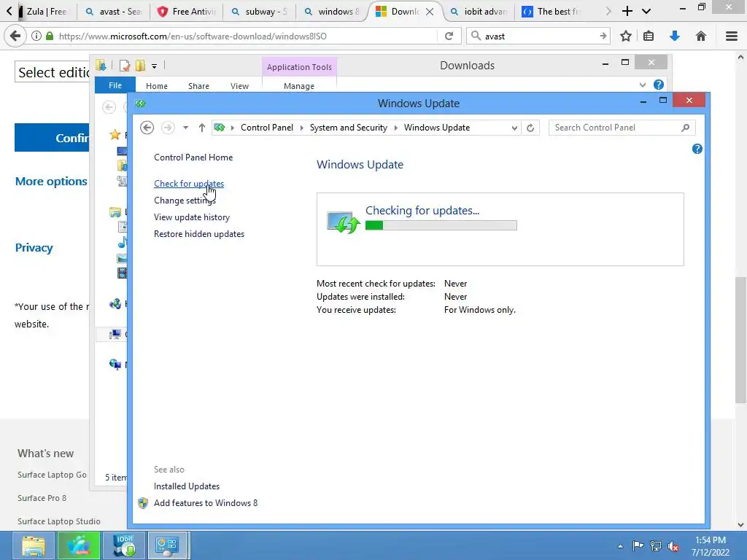
Task: Customize Quick Access Toolbar dropdown in Downloads
Action: (x=155, y=66)
